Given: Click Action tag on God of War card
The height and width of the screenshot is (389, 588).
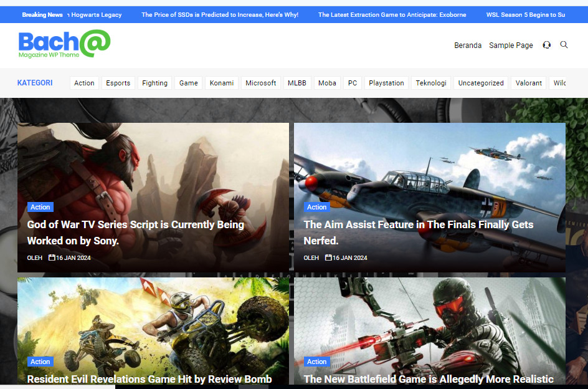Looking at the screenshot, I should coord(40,207).
